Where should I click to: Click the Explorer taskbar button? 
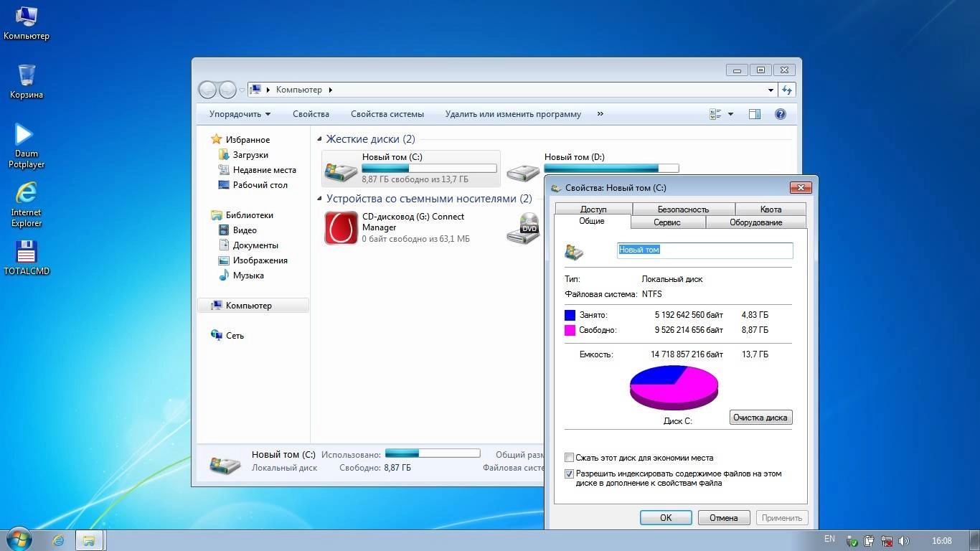89,540
